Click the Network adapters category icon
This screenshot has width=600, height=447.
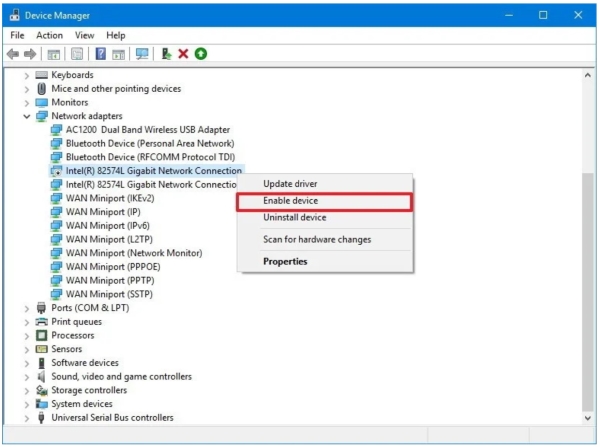[x=41, y=116]
